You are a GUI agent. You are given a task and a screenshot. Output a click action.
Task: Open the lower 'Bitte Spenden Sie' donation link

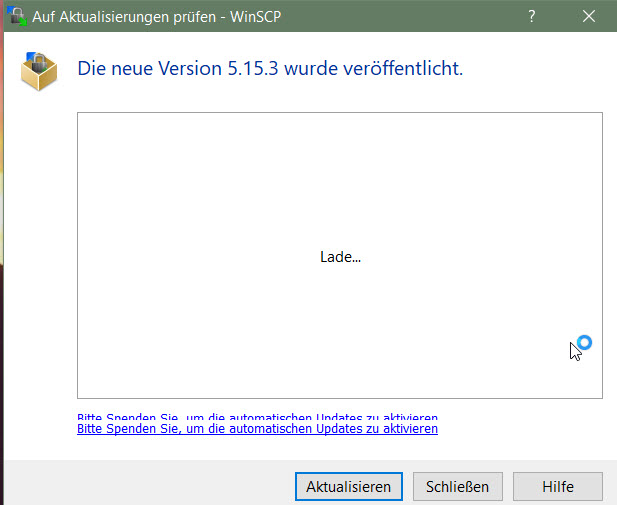point(257,429)
